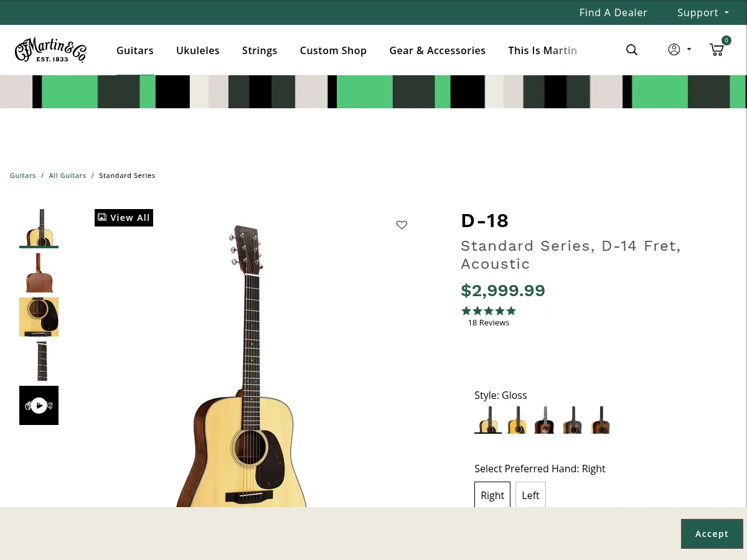Open the Guitars menu
Screen dimensions: 747x560
coord(134,50)
